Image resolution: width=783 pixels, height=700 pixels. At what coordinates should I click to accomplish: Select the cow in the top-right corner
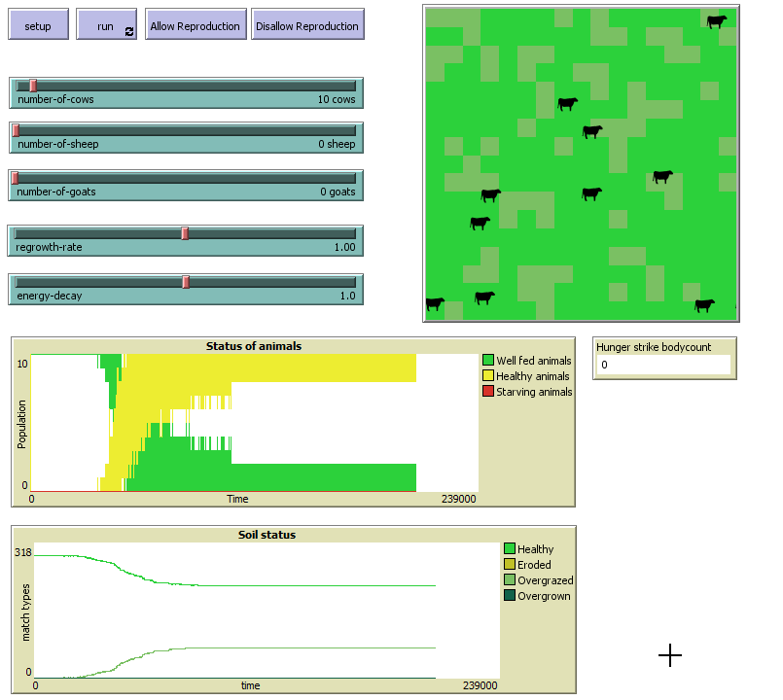coord(716,21)
